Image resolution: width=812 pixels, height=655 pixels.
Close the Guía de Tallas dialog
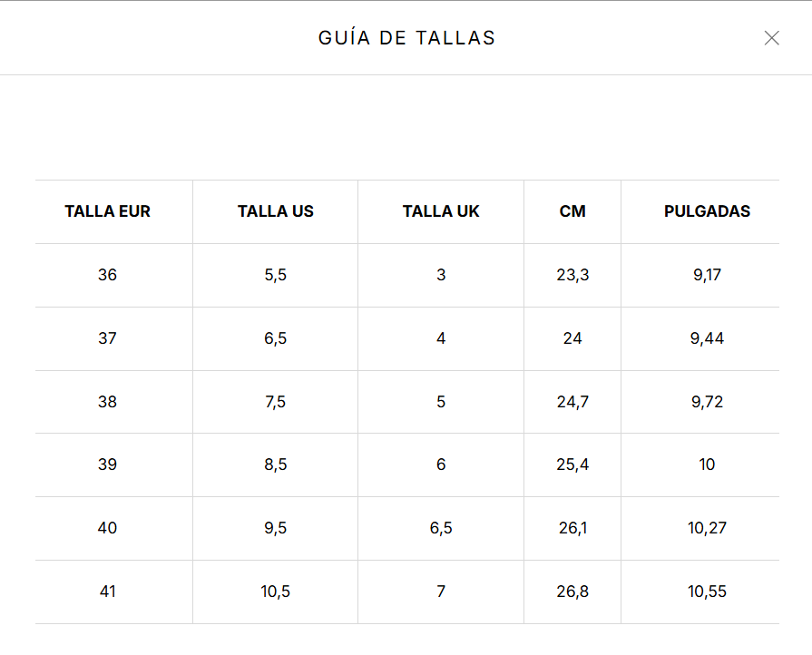(x=771, y=38)
